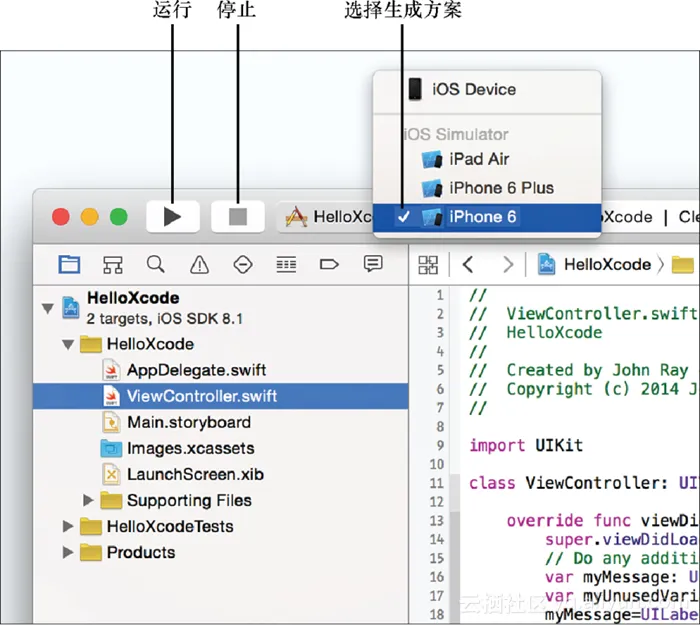This screenshot has width=700, height=625.
Task: Click the AppDelegate.swift file icon
Action: (x=111, y=370)
